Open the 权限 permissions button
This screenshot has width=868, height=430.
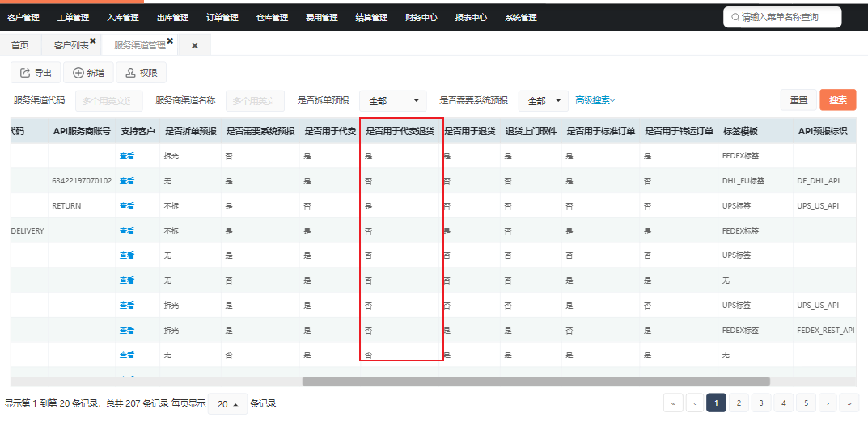pyautogui.click(x=141, y=73)
